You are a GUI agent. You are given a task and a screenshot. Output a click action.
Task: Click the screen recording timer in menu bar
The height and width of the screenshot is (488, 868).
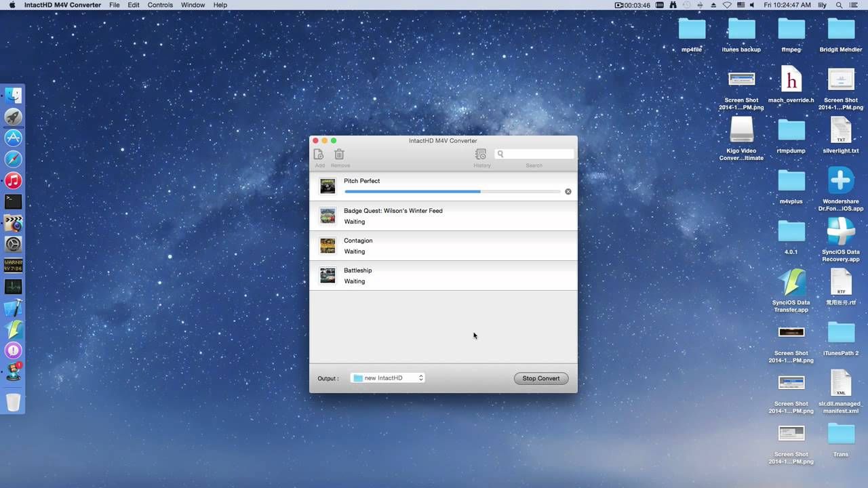633,5
